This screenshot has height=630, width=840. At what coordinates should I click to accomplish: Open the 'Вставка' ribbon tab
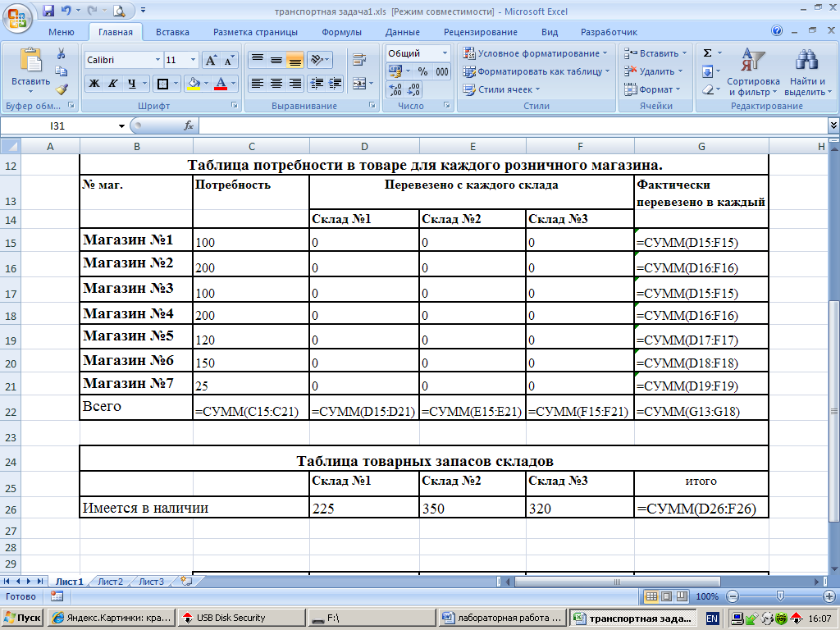click(x=172, y=32)
